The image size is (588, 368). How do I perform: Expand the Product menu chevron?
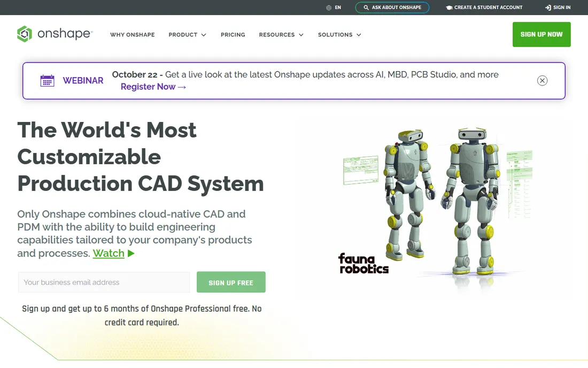[204, 35]
